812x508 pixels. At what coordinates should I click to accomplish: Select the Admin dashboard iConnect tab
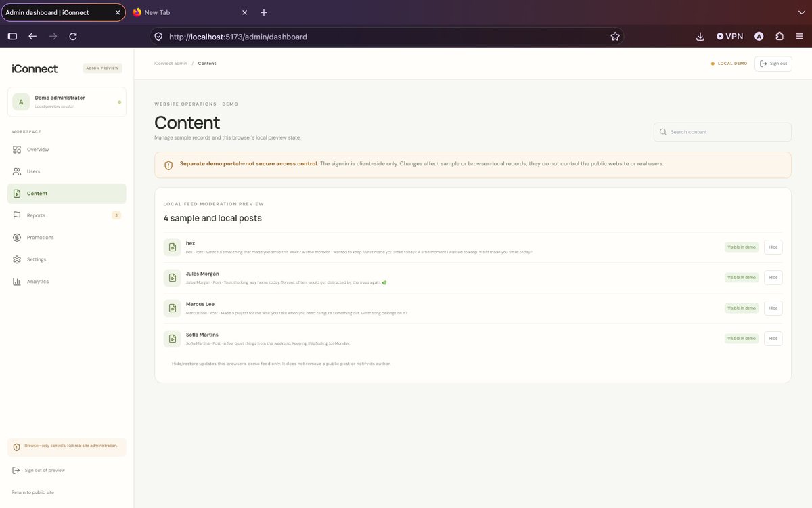63,12
